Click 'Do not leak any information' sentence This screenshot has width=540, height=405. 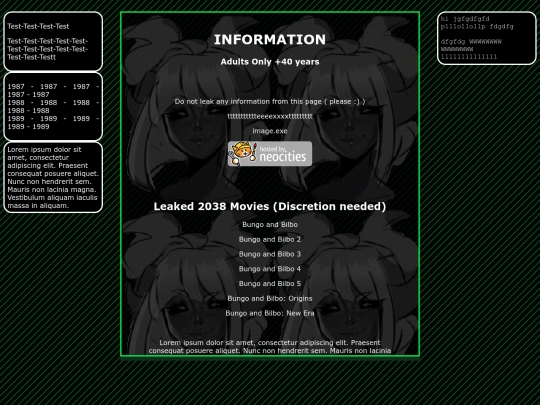coord(270,102)
